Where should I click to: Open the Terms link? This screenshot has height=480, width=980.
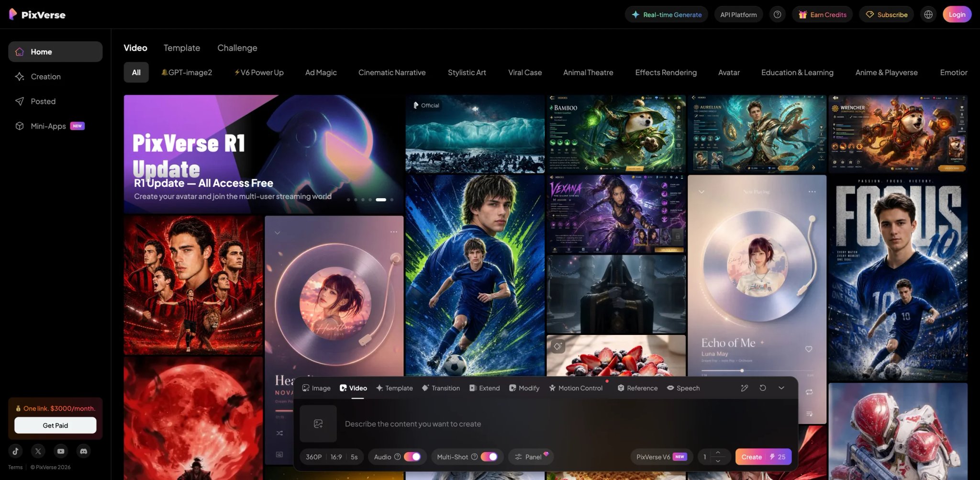point(15,467)
